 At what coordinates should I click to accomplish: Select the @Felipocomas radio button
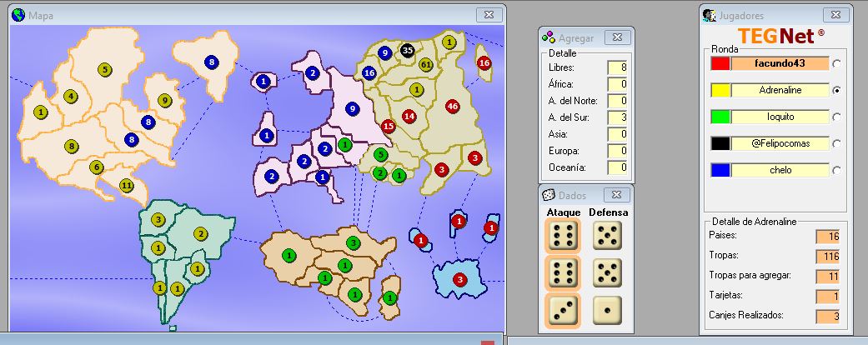[836, 143]
